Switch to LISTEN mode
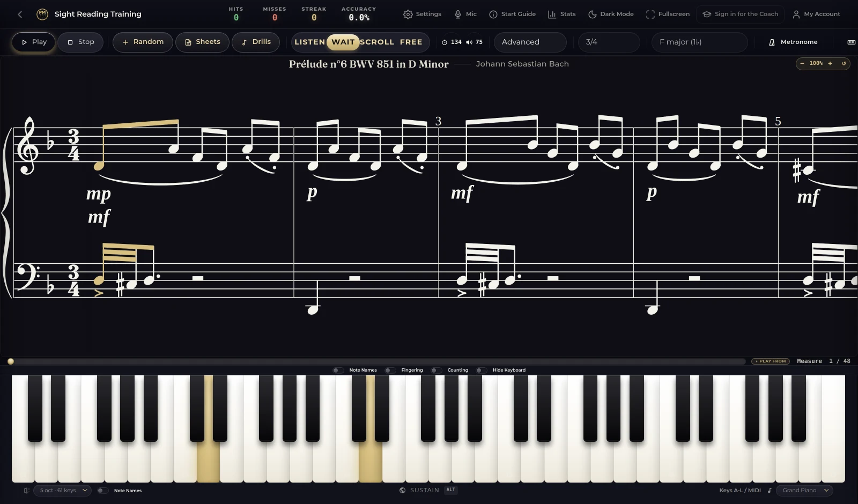This screenshot has height=504, width=858. (309, 42)
